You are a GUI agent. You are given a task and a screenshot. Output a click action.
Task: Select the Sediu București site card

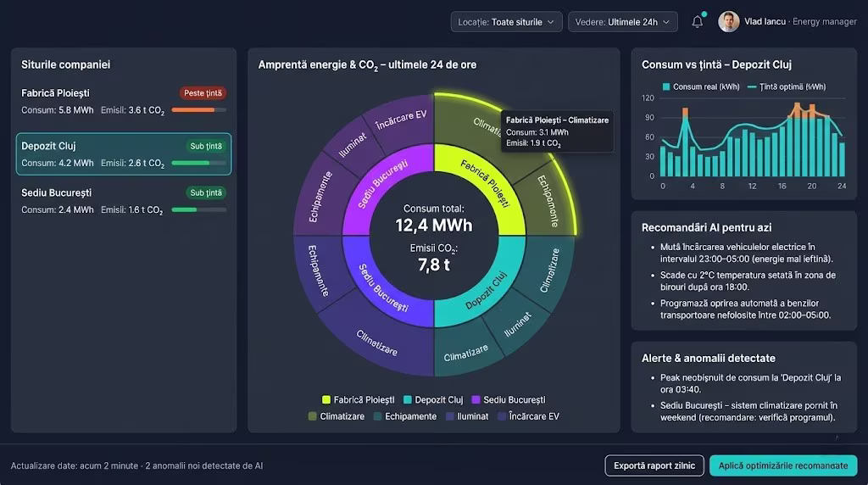point(123,201)
